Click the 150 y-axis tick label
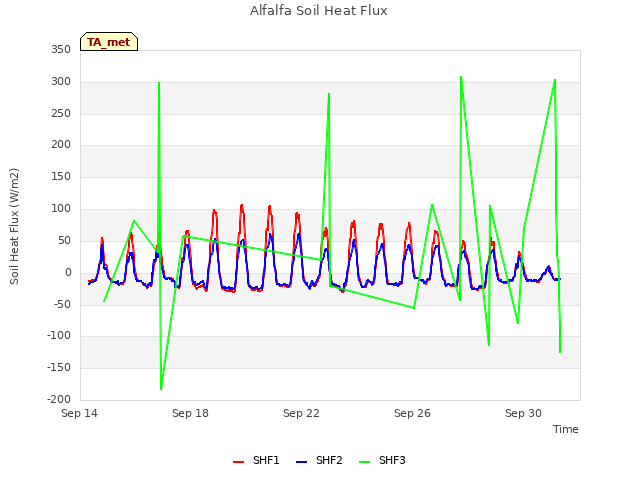 61,177
